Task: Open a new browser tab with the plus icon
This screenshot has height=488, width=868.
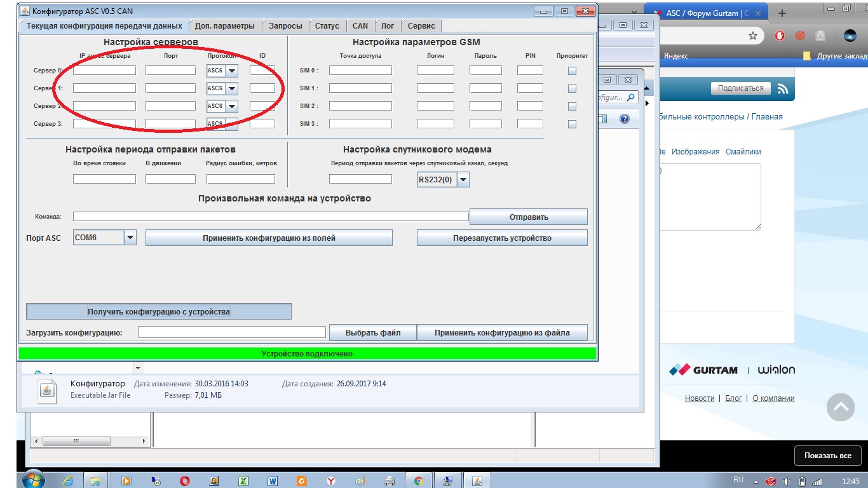Action: pyautogui.click(x=782, y=13)
